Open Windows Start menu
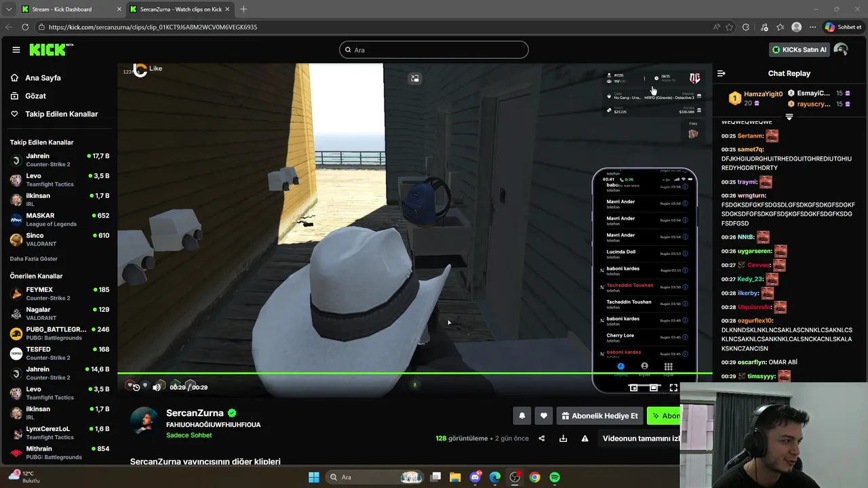 tap(313, 477)
